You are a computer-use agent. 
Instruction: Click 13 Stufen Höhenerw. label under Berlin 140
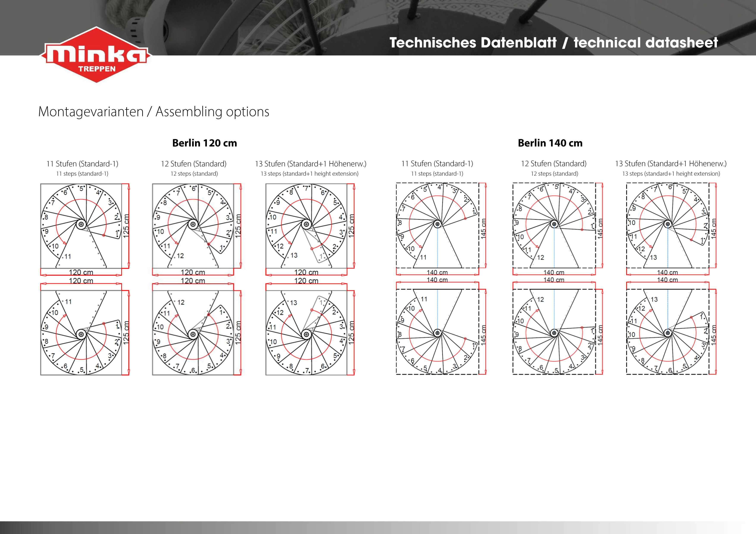coord(671,163)
